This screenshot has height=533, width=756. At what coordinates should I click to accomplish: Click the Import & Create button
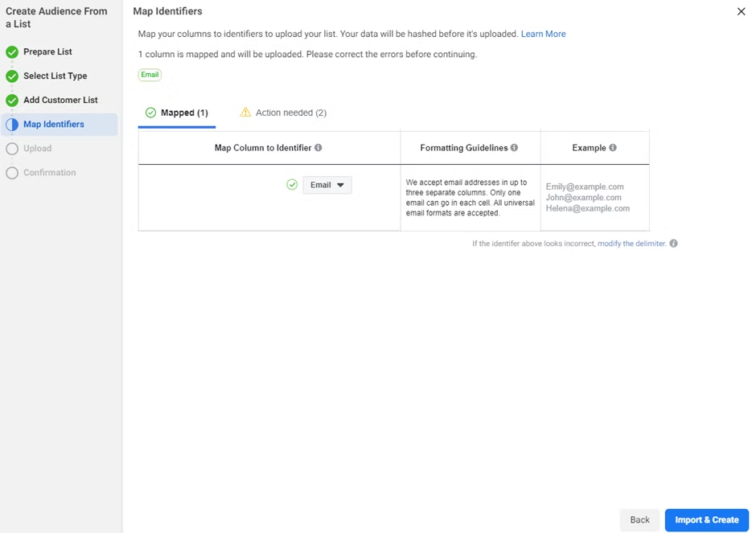click(x=706, y=520)
